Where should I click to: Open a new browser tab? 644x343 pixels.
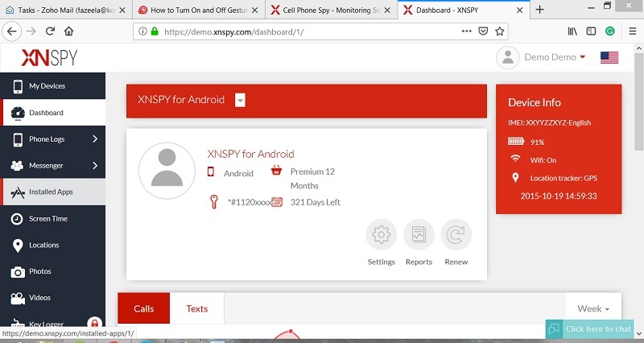(x=539, y=10)
